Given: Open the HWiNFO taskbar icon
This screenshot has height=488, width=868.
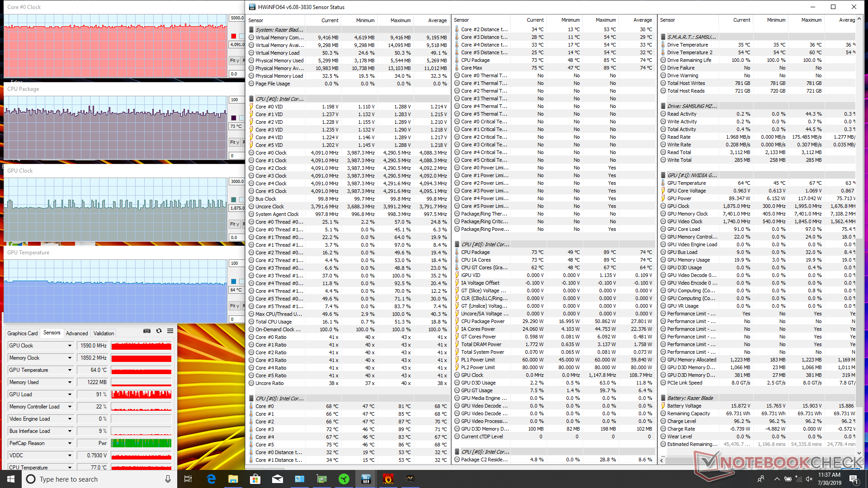Looking at the screenshot, I should (x=366, y=479).
